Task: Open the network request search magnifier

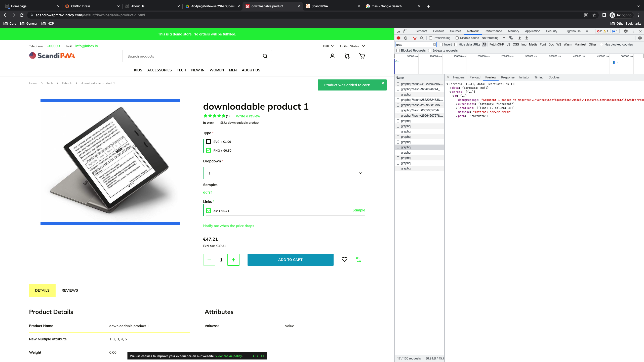Action: click(421, 38)
